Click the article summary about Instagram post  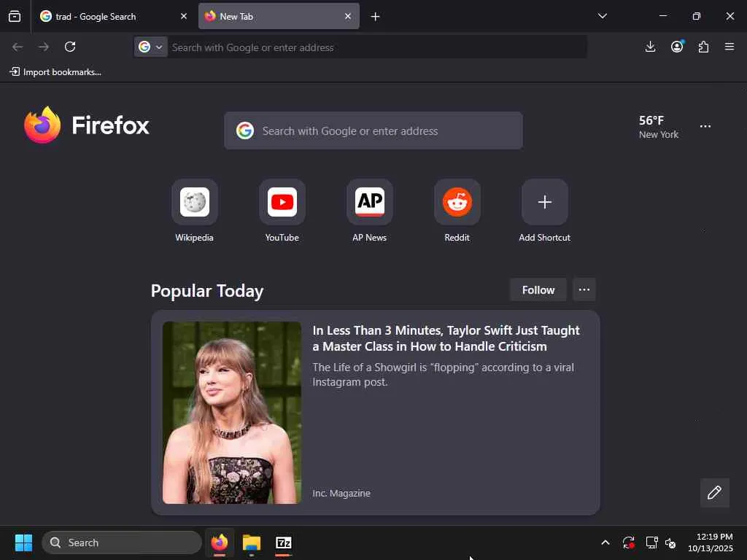443,375
